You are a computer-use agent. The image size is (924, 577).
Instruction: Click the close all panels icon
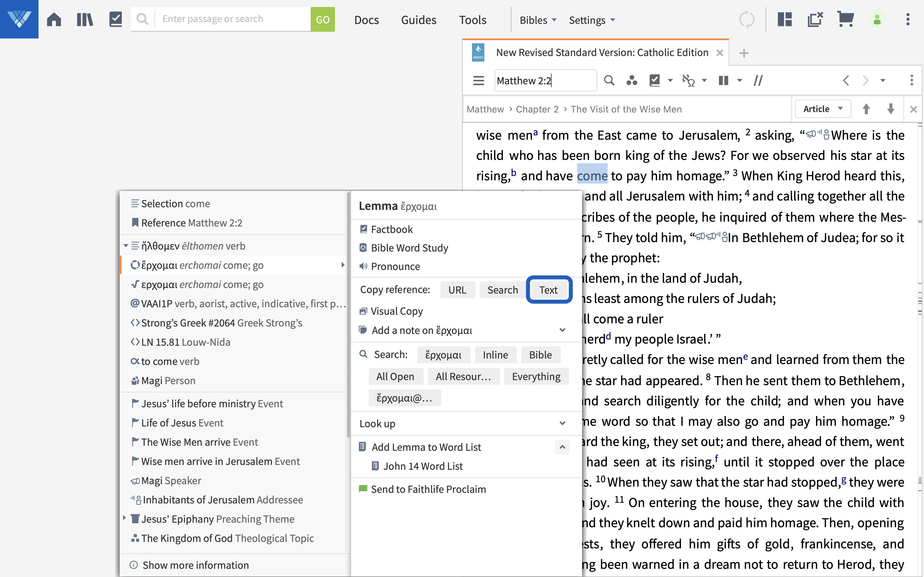point(815,19)
